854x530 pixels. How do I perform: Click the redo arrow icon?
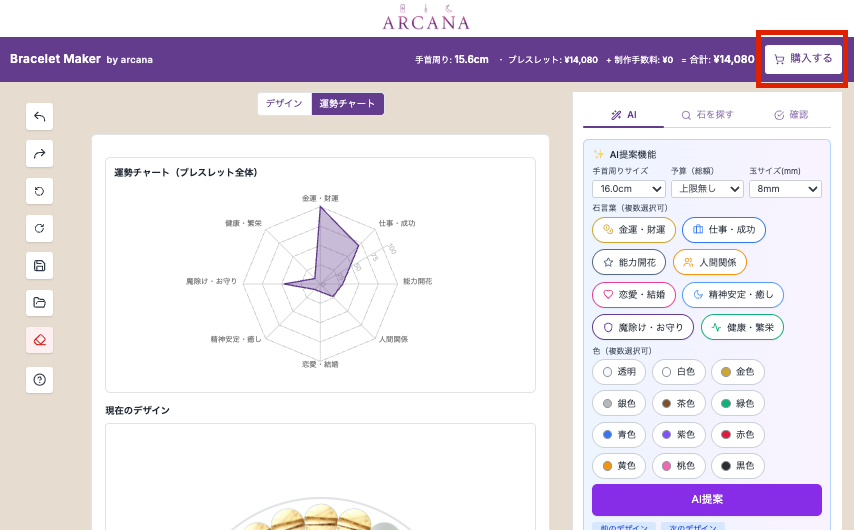coord(40,154)
